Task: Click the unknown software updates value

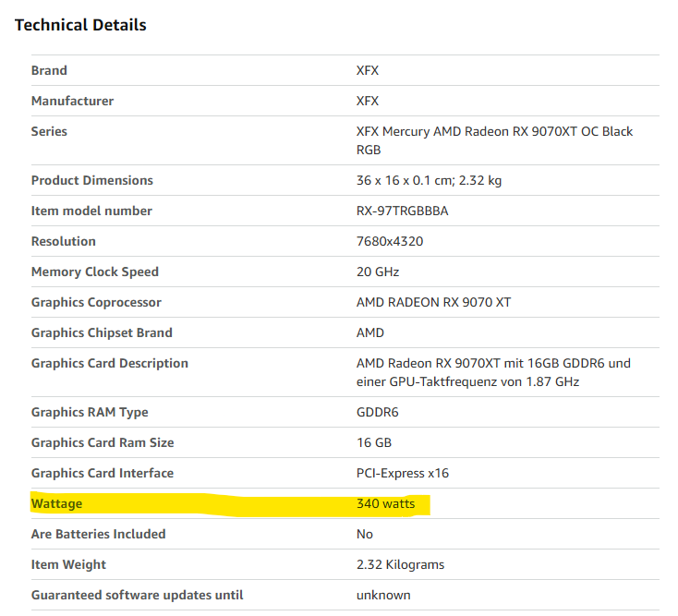Action: coord(383,595)
